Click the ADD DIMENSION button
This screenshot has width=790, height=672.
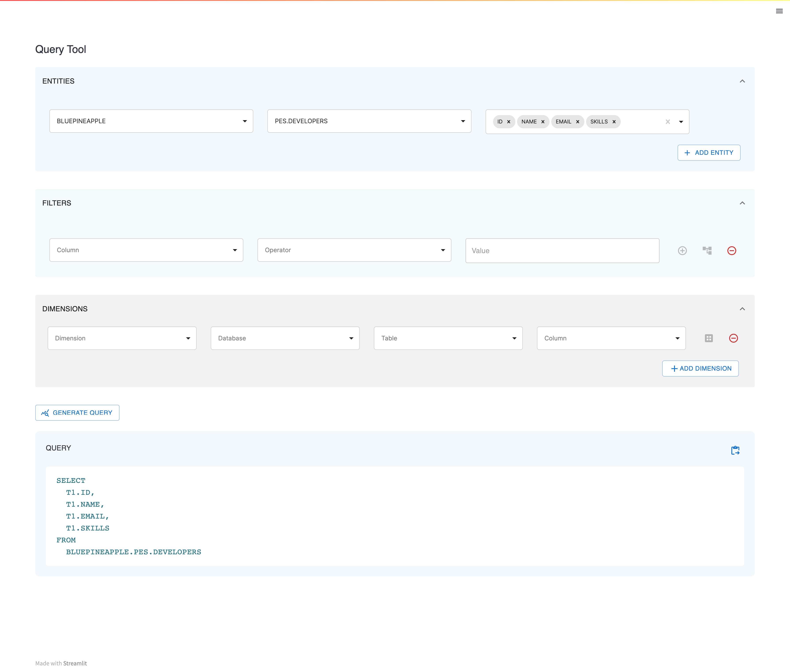700,368
